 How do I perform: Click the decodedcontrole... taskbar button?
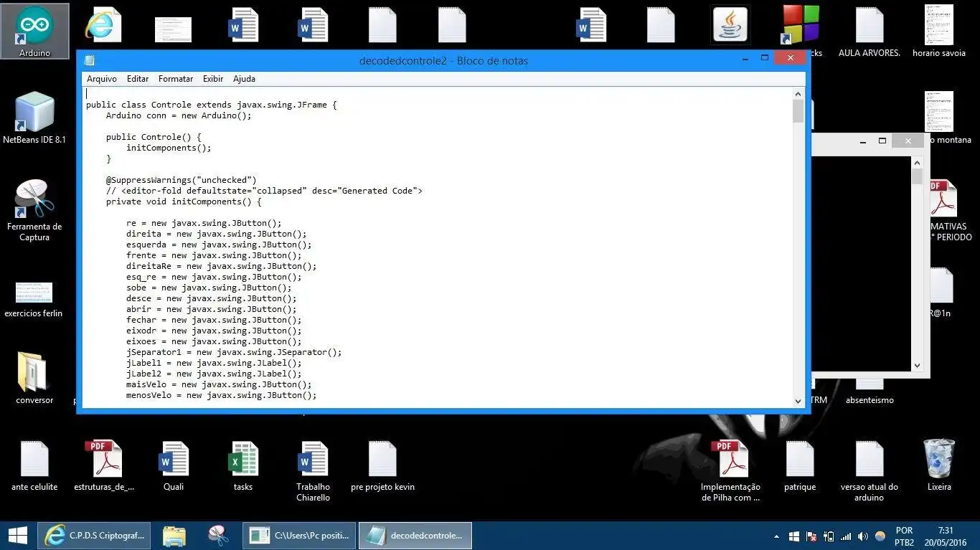pos(415,535)
